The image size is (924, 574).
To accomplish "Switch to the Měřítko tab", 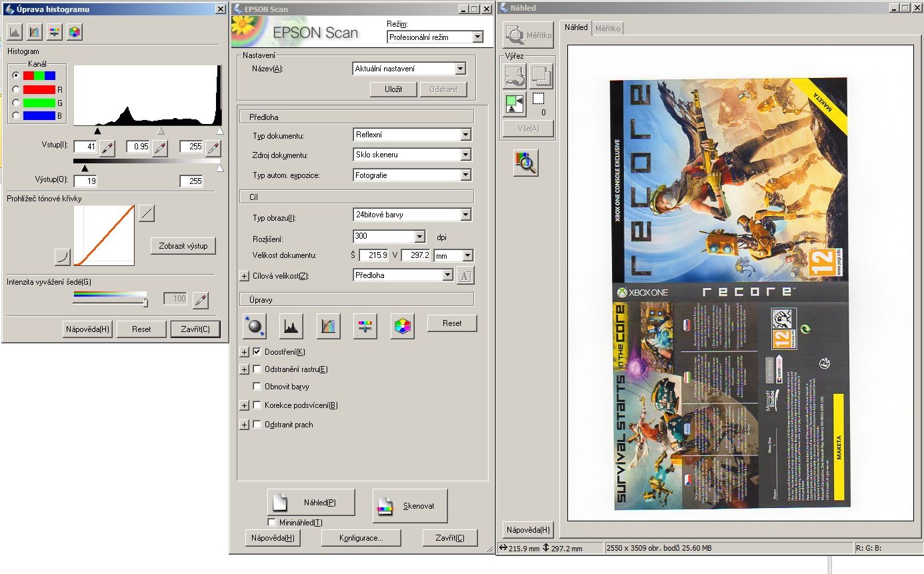I will (x=607, y=29).
